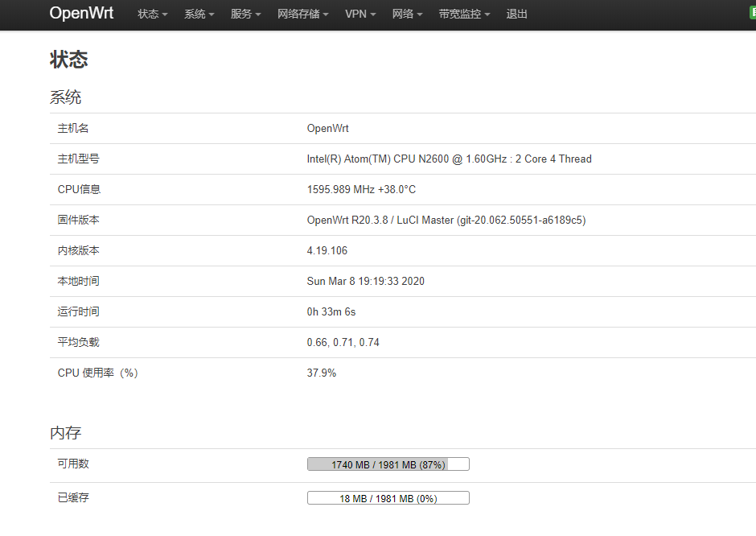
Task: Click the 系统 section header
Action: 65,97
